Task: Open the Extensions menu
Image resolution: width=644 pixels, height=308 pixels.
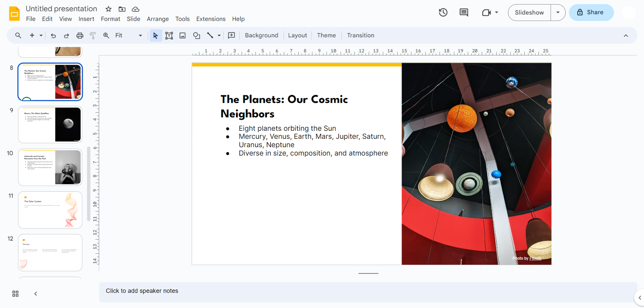Action: pos(211,19)
